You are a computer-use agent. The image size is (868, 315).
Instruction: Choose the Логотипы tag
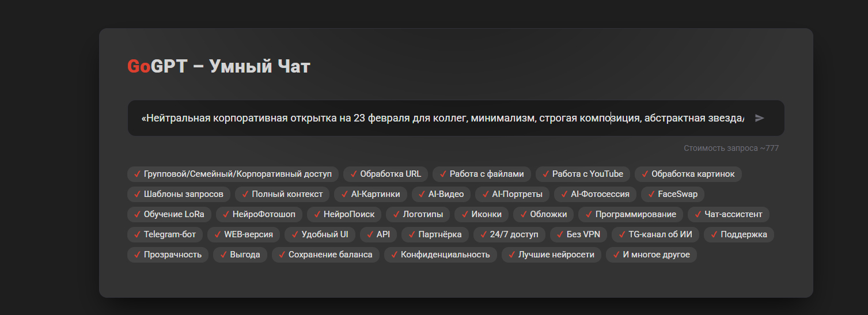pyautogui.click(x=418, y=214)
